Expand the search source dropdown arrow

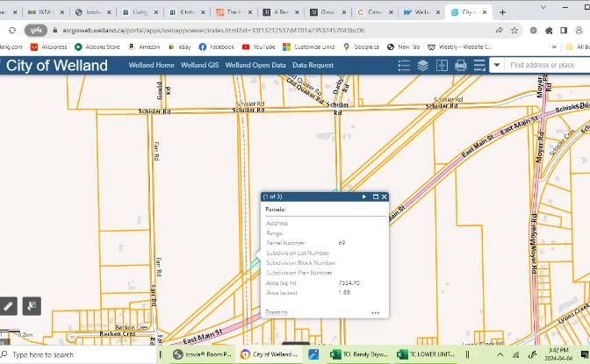click(497, 65)
